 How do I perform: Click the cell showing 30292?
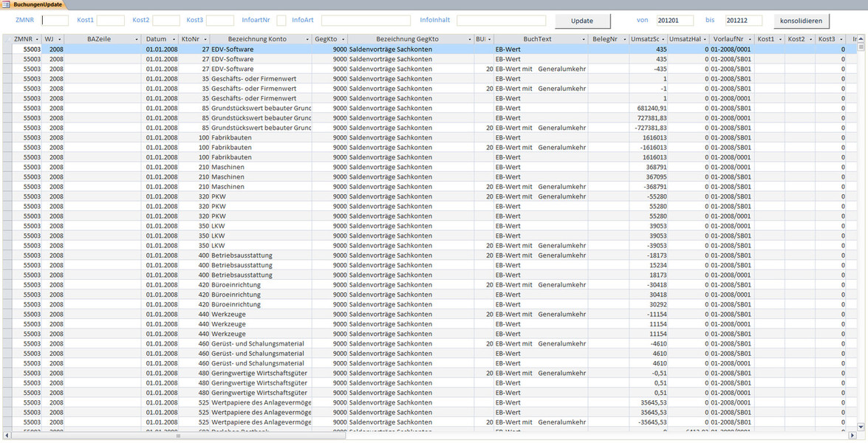[x=649, y=304]
